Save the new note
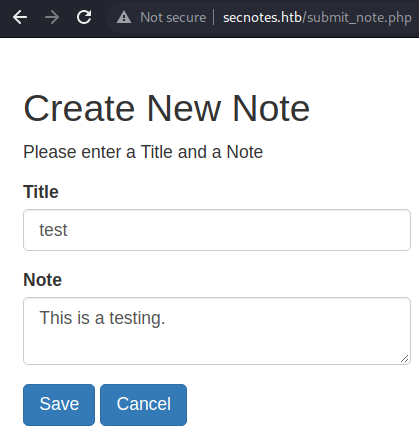This screenshot has height=429, width=419. click(x=59, y=404)
